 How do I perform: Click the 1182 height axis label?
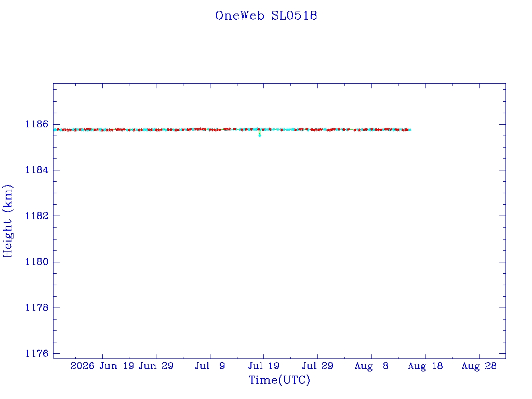(x=37, y=216)
